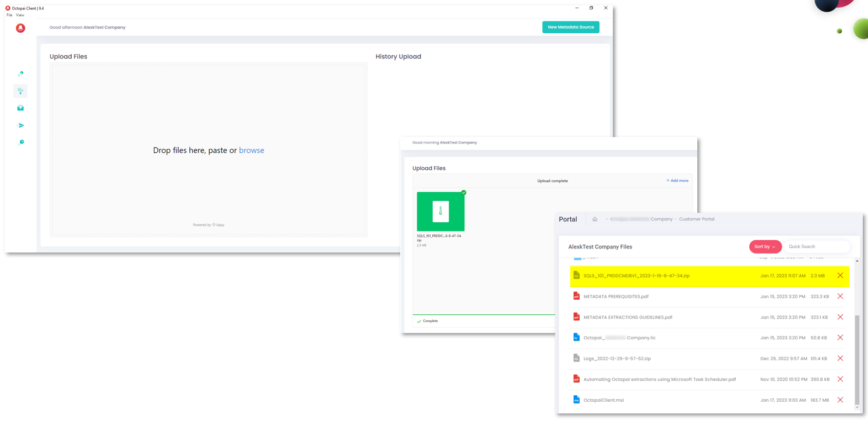Open the link connections icon in sidebar
Screen dimensions: 868x421
[20, 74]
